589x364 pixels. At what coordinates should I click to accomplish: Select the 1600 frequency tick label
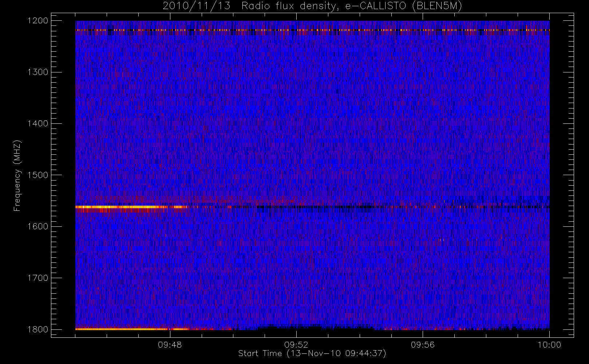pos(38,226)
